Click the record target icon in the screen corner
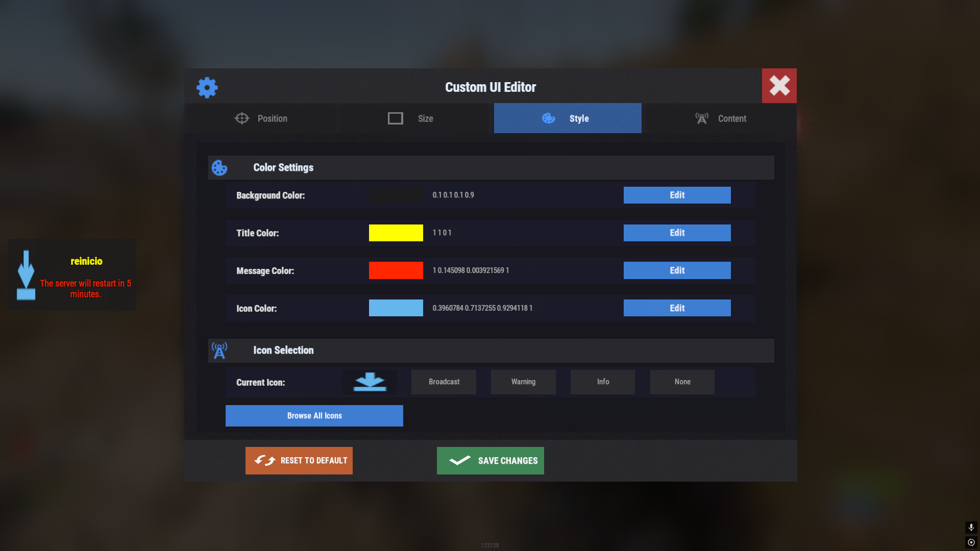 coord(971,542)
